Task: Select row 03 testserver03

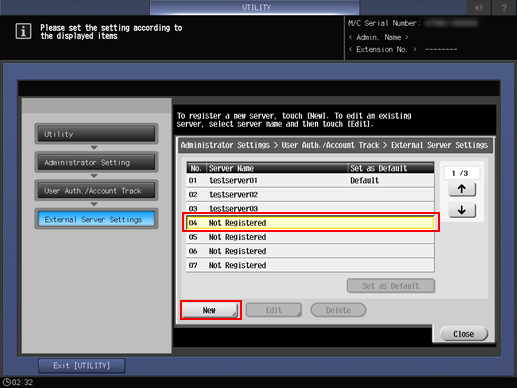Action: coord(310,208)
